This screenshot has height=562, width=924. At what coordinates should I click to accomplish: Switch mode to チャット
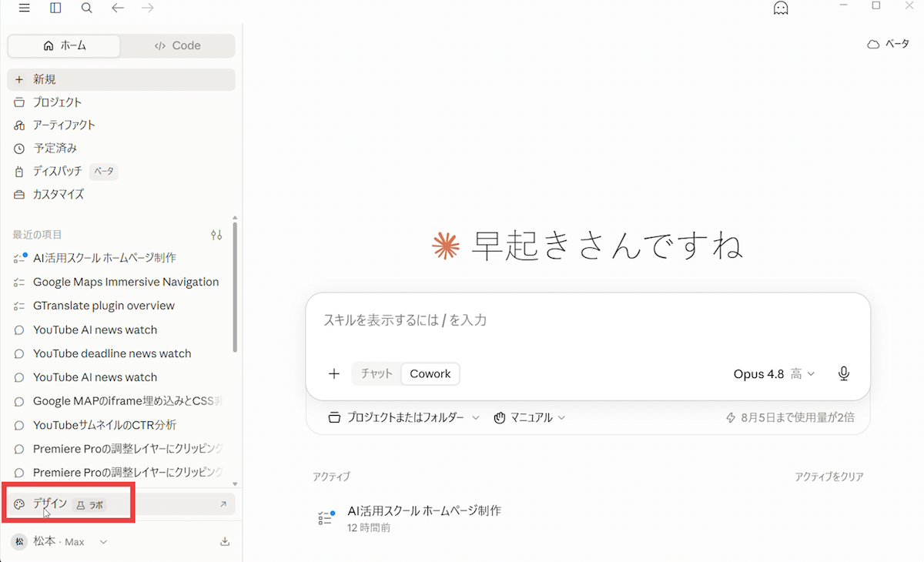click(x=377, y=374)
